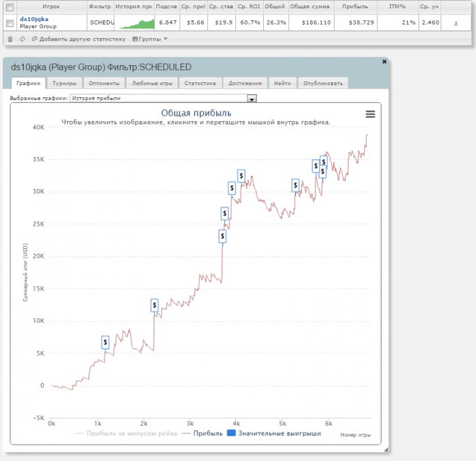Screen dimensions: 476x461
Task: Open the ds10jqka player link
Action: click(x=34, y=19)
